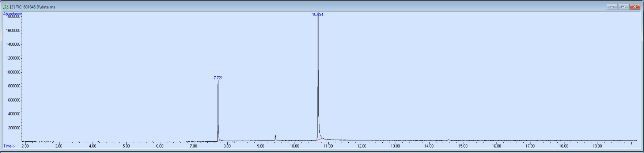Click the 1800000 abundance axis value
Image resolution: width=644 pixels, height=153 pixels.
(13, 17)
